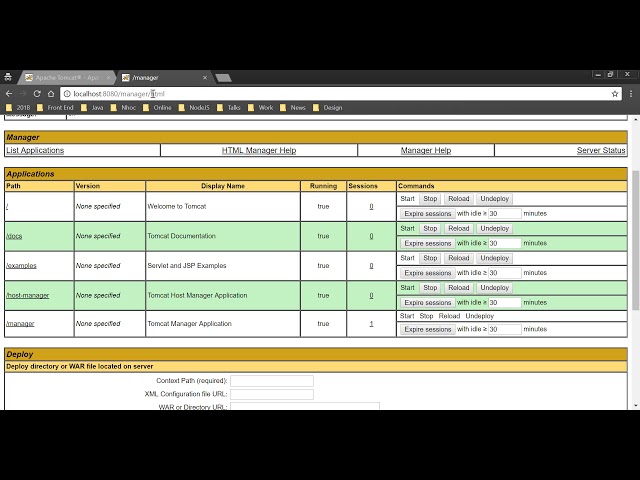Open the Chrome three-dot menu
Screen dimensions: 640x480
pyautogui.click(x=631, y=94)
